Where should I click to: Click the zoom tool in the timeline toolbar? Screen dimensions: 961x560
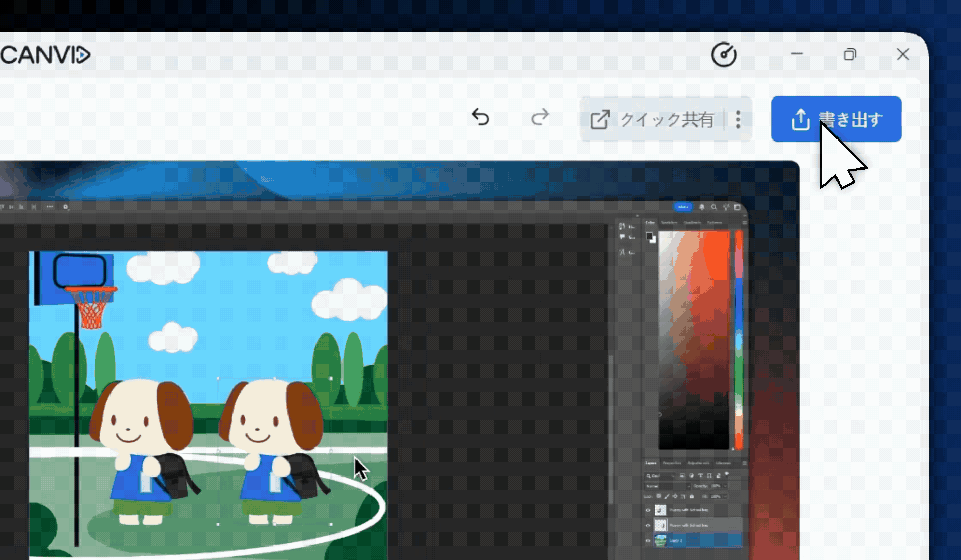coord(66,206)
